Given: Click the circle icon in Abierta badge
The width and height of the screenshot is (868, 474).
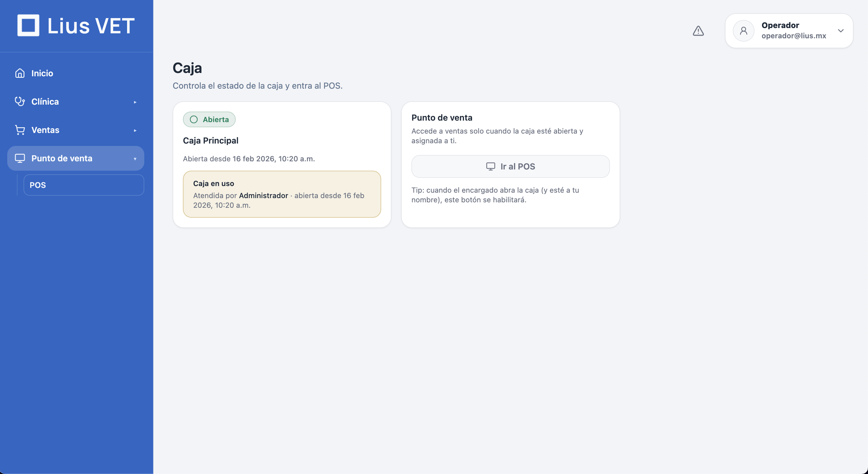Looking at the screenshot, I should click(x=194, y=119).
